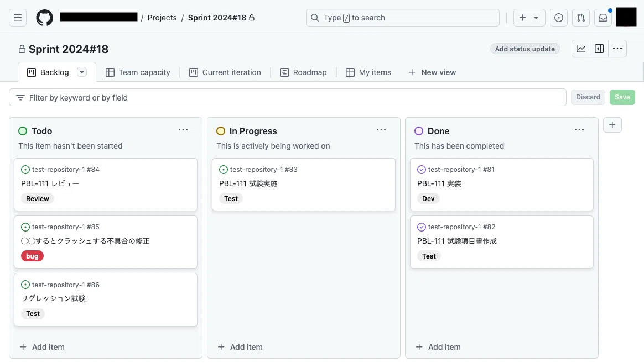Click Test label on issue #82
Image resolution: width=644 pixels, height=363 pixels.
click(429, 256)
